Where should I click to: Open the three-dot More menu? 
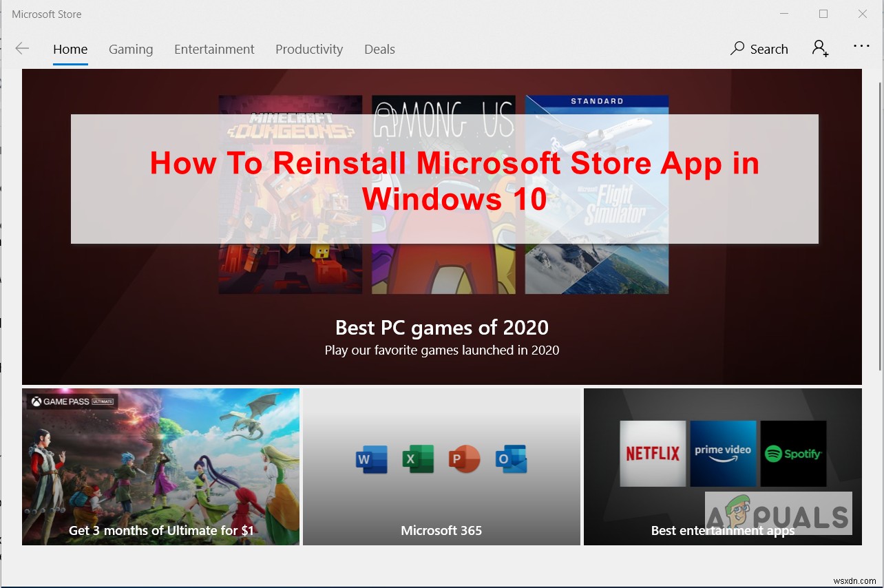point(861,46)
